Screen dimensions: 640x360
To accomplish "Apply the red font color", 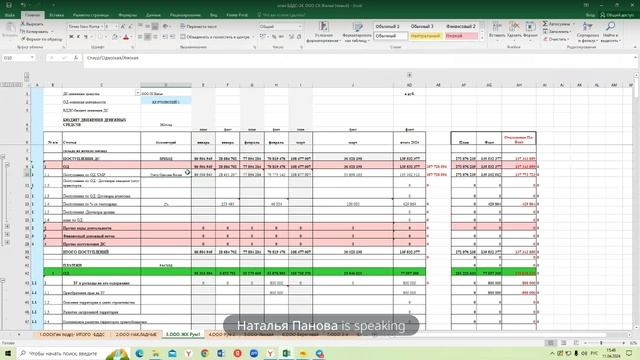I will (126, 37).
